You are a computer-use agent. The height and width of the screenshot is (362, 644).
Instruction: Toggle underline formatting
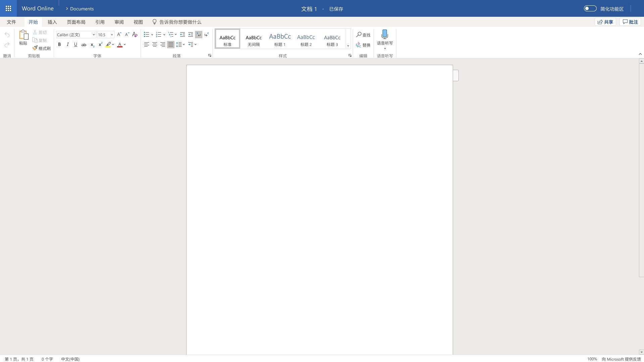tap(76, 45)
